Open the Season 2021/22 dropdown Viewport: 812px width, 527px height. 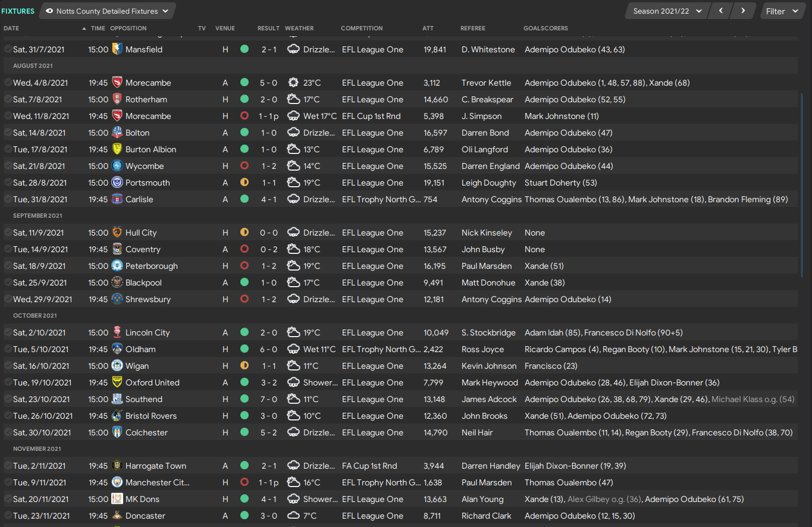point(667,11)
